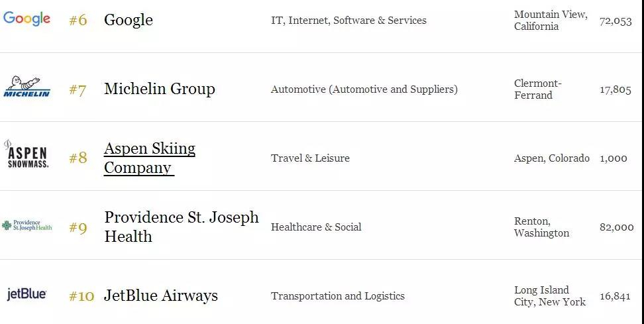Click Mountain View, California location
644x324 pixels.
tap(551, 20)
